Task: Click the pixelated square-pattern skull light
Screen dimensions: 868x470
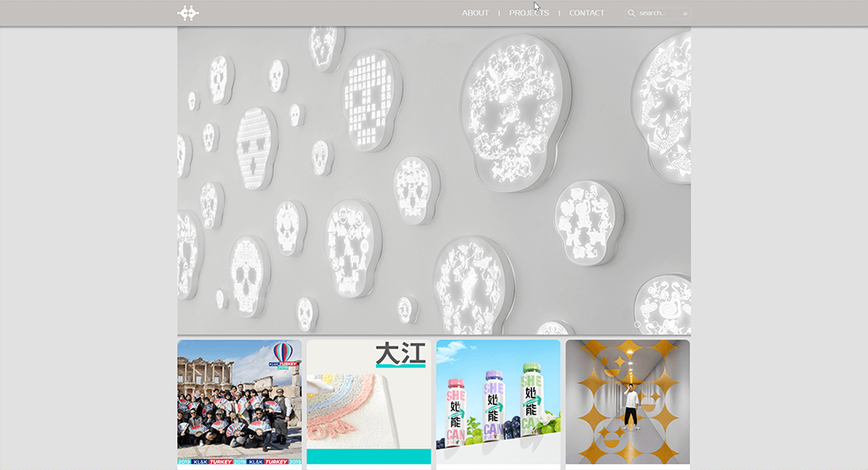Action: (x=370, y=101)
